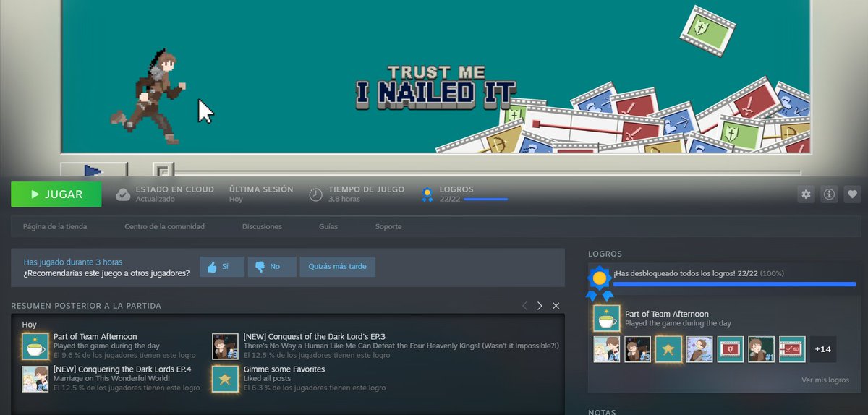
Task: Select the red shield stamp achievement thumbnail
Action: click(x=731, y=349)
